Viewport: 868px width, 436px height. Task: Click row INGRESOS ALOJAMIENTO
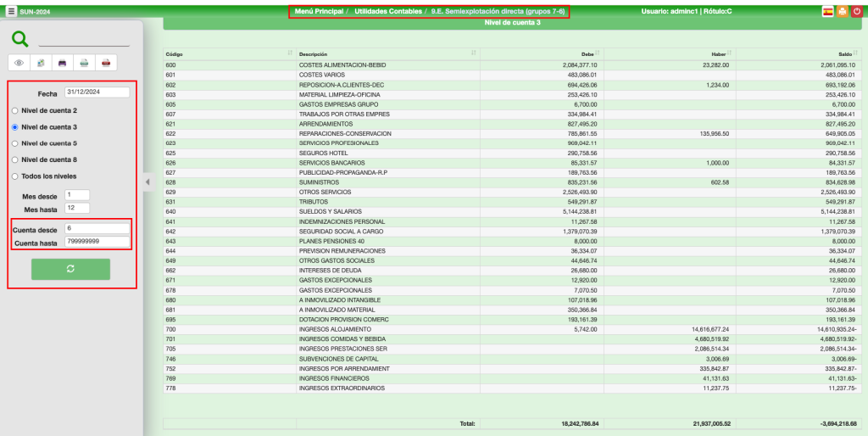(513, 329)
